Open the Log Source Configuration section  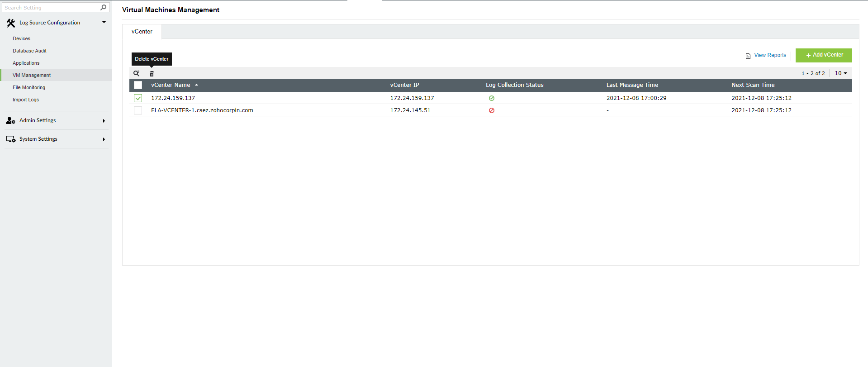[50, 23]
